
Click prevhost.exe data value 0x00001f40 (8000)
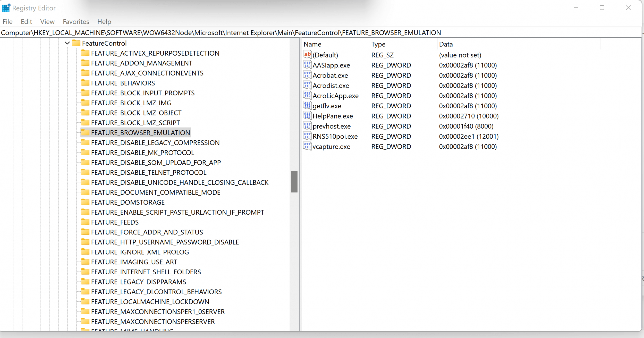(466, 126)
